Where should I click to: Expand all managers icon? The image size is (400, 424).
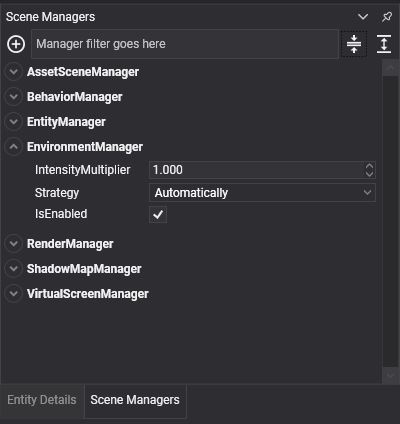[384, 44]
